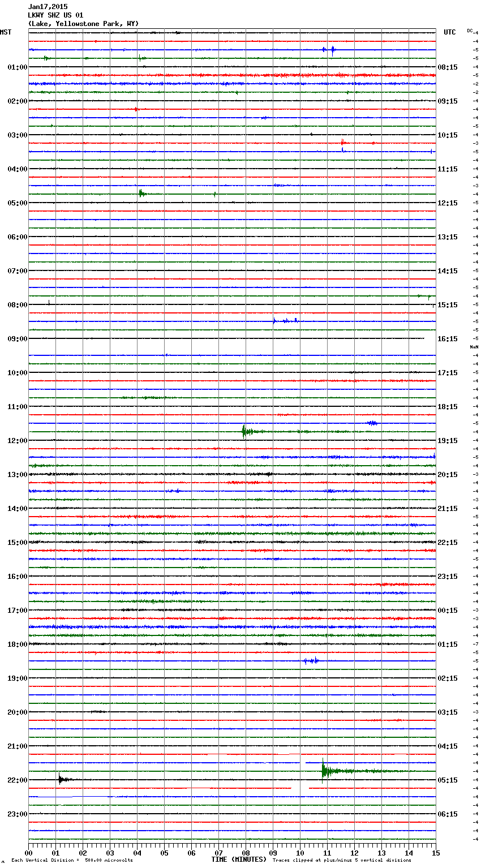Click the 05:00 MST time label

(x=18, y=203)
